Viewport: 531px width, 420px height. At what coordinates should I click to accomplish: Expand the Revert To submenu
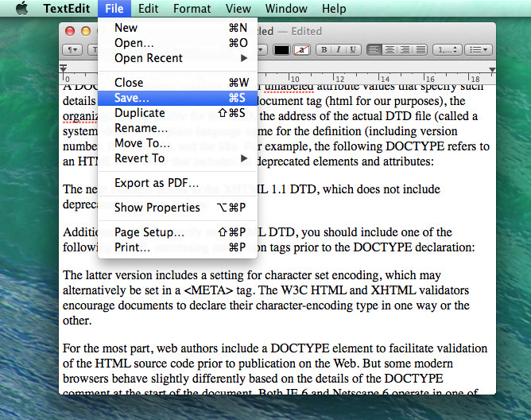click(x=177, y=158)
